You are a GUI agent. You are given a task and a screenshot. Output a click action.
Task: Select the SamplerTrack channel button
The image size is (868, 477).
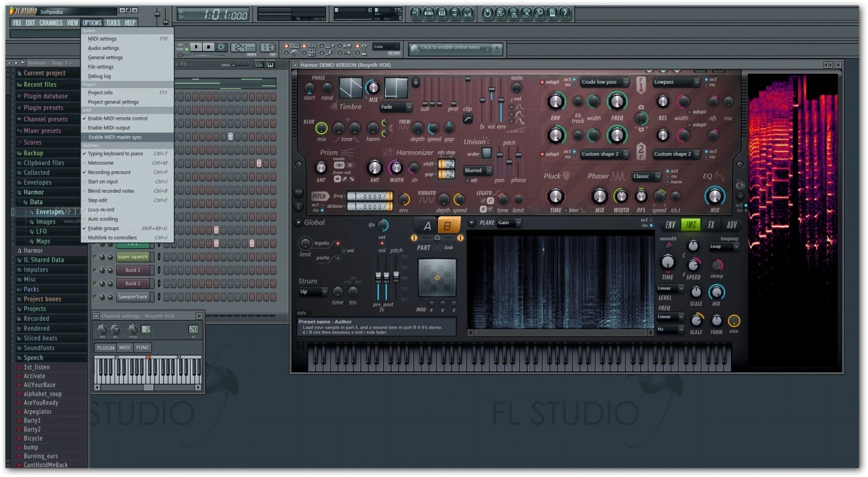tap(133, 297)
